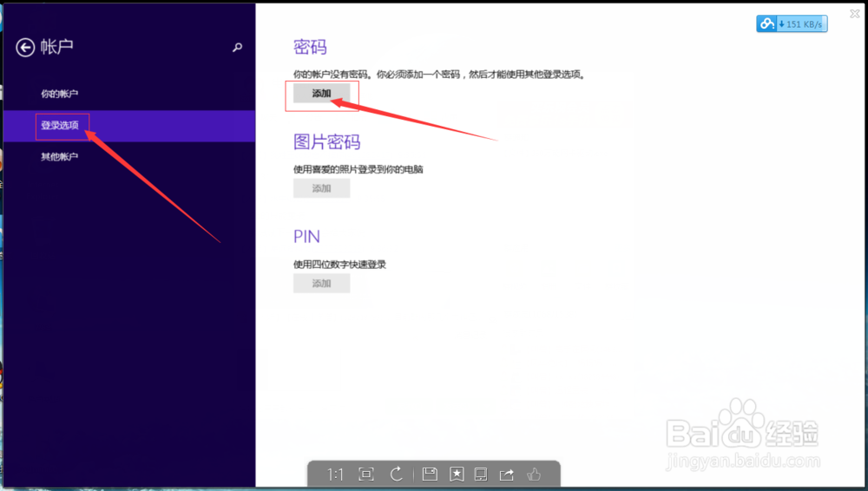Image resolution: width=868 pixels, height=491 pixels.
Task: Click the PIN section heading
Action: [306, 237]
